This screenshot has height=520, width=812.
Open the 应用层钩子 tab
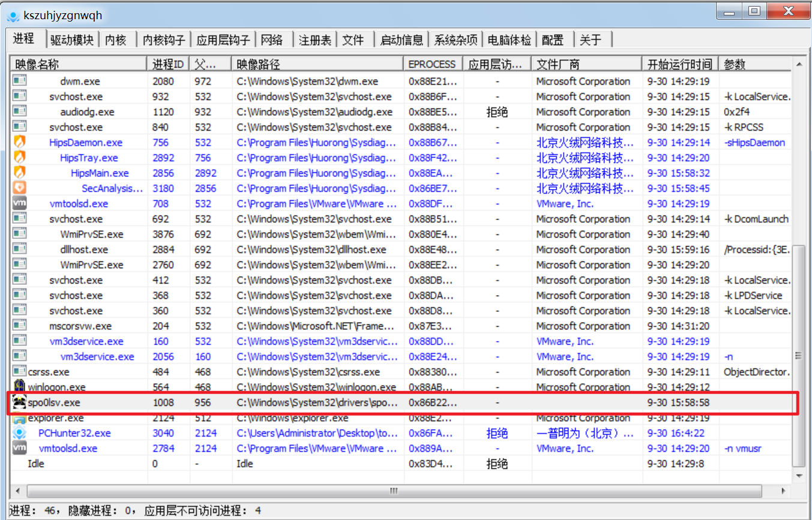pos(223,40)
